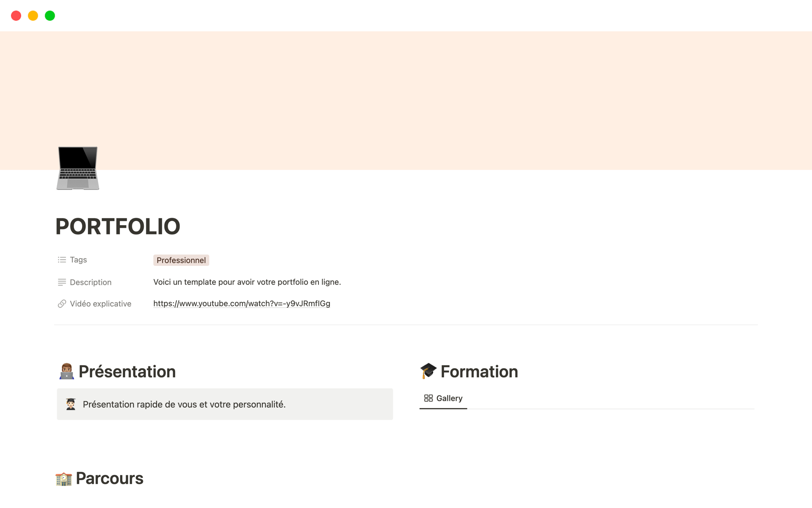Click the yellow minimize traffic light button
Image resolution: width=812 pixels, height=508 pixels.
[x=33, y=16]
